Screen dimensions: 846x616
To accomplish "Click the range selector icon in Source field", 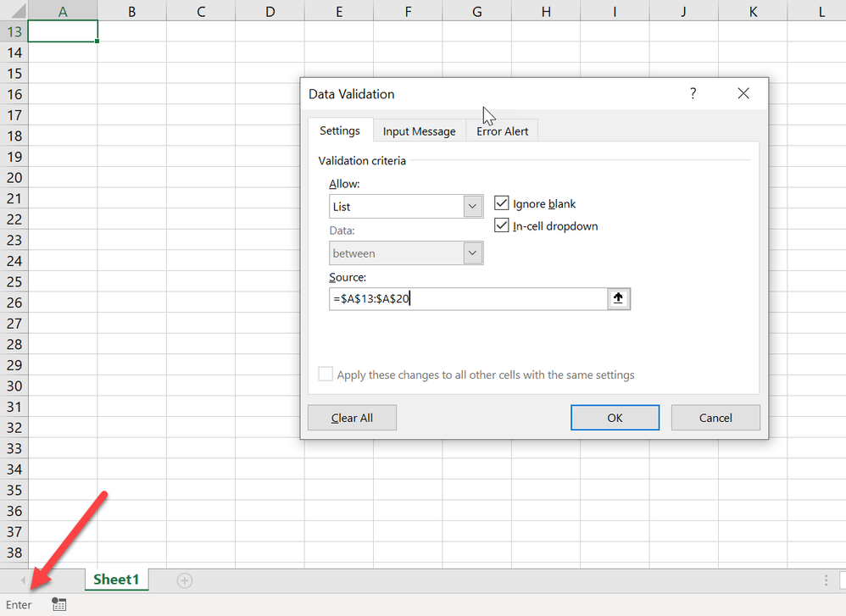I will [x=618, y=299].
